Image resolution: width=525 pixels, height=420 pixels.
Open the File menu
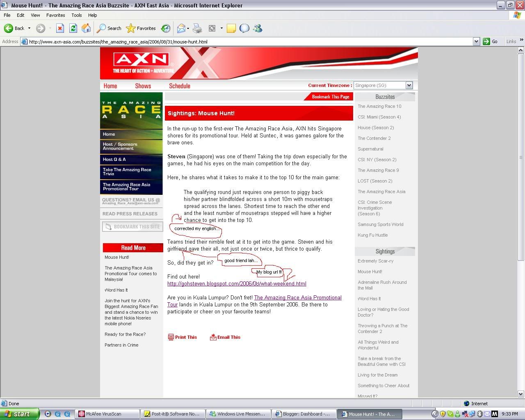pyautogui.click(x=7, y=15)
